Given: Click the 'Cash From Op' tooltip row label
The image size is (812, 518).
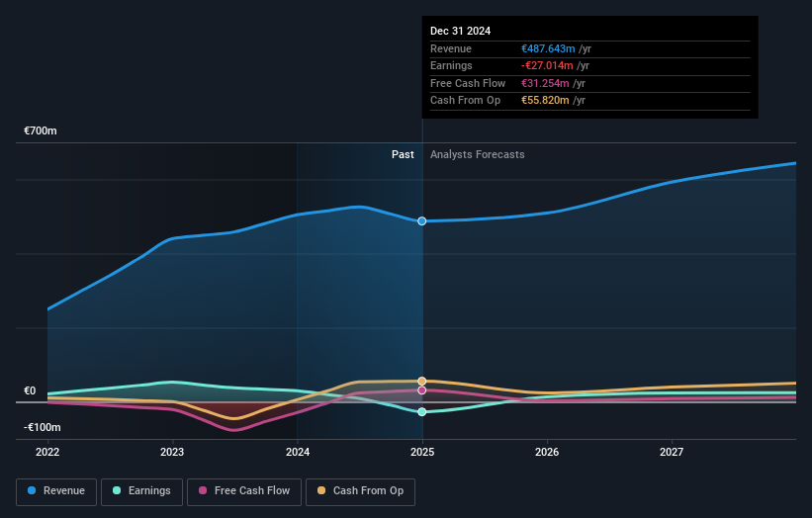Looking at the screenshot, I should [466, 101].
